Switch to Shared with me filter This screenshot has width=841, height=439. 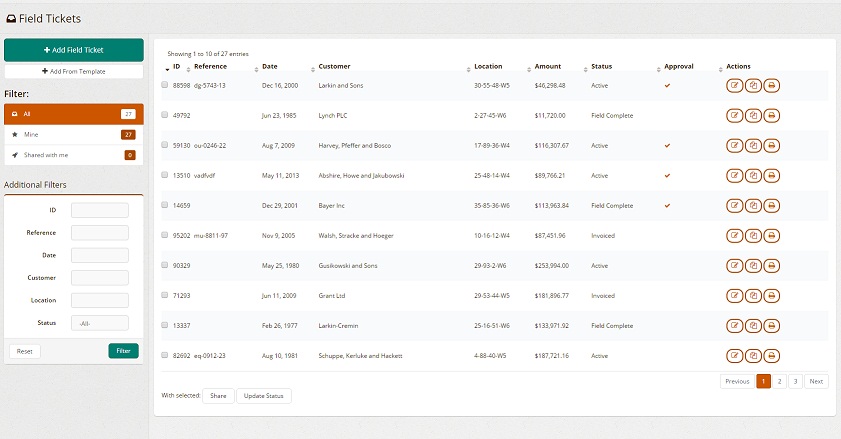(73, 155)
